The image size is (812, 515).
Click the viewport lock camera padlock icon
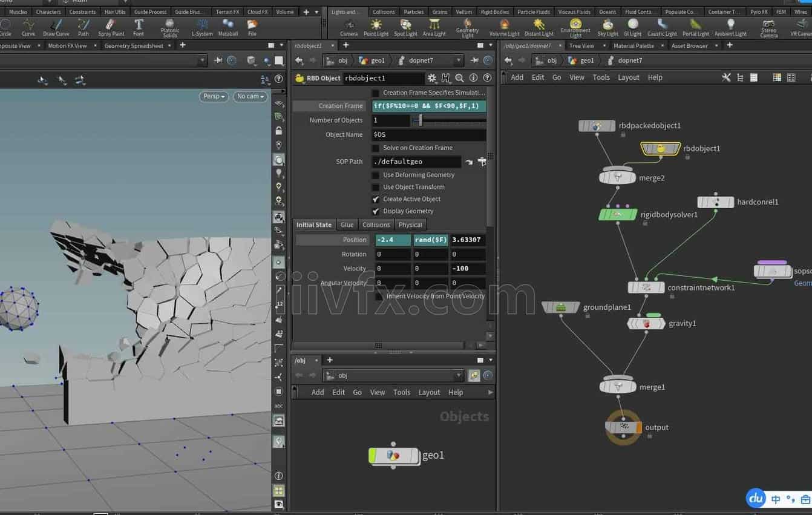278,131
